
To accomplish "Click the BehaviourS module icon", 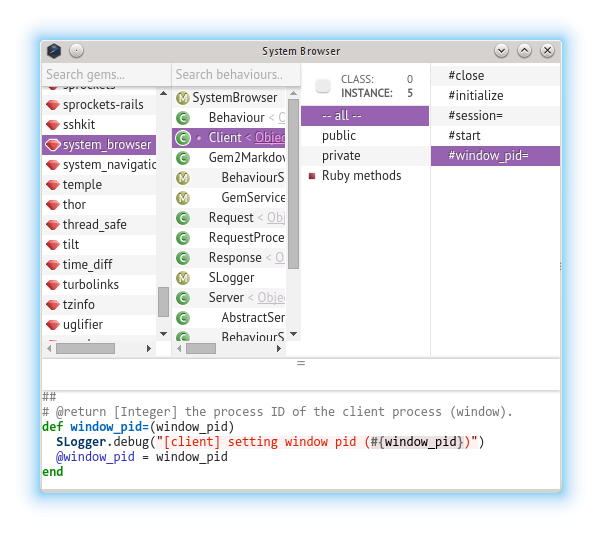I will coord(183,178).
